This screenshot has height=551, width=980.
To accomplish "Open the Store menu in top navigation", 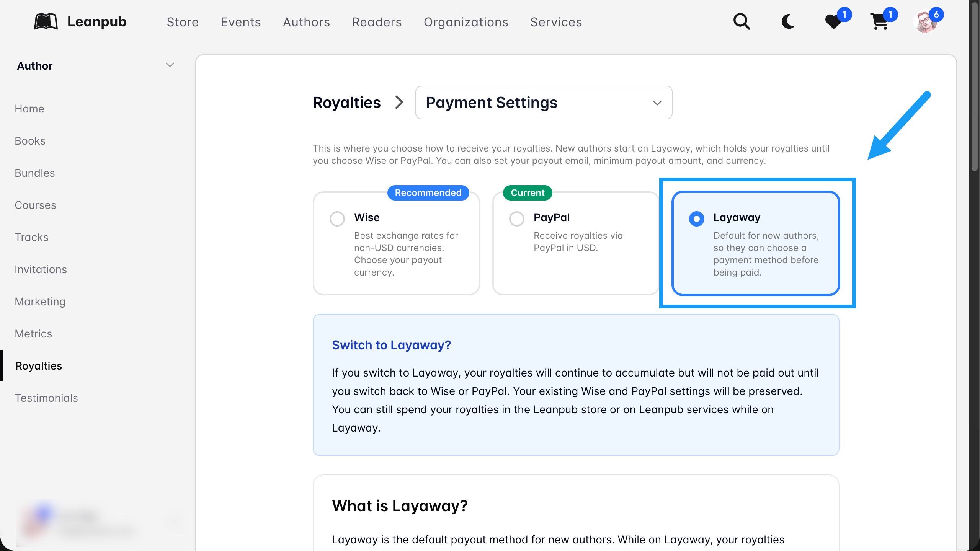I will tap(183, 22).
